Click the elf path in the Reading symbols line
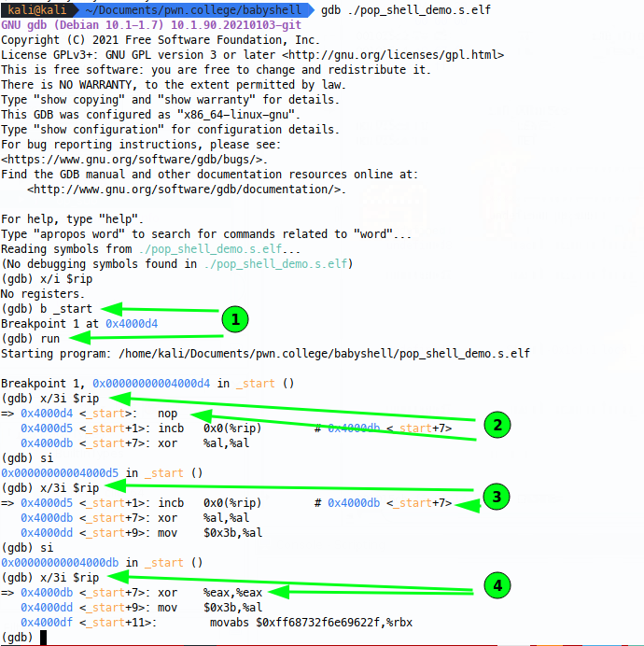Screen dimensions: 644x646 (x=210, y=249)
